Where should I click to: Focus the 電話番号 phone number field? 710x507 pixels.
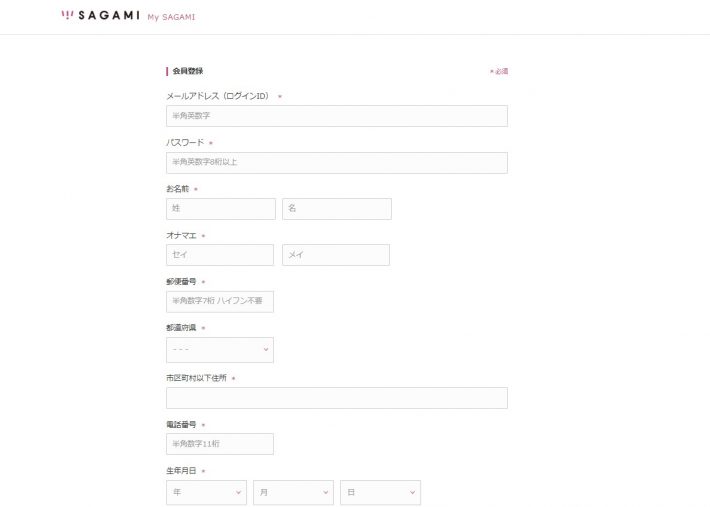tap(219, 444)
